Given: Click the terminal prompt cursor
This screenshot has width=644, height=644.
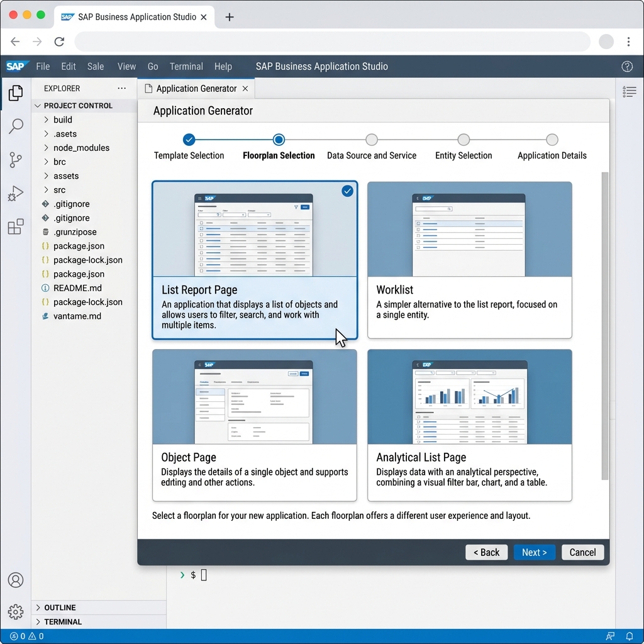Looking at the screenshot, I should 204,575.
